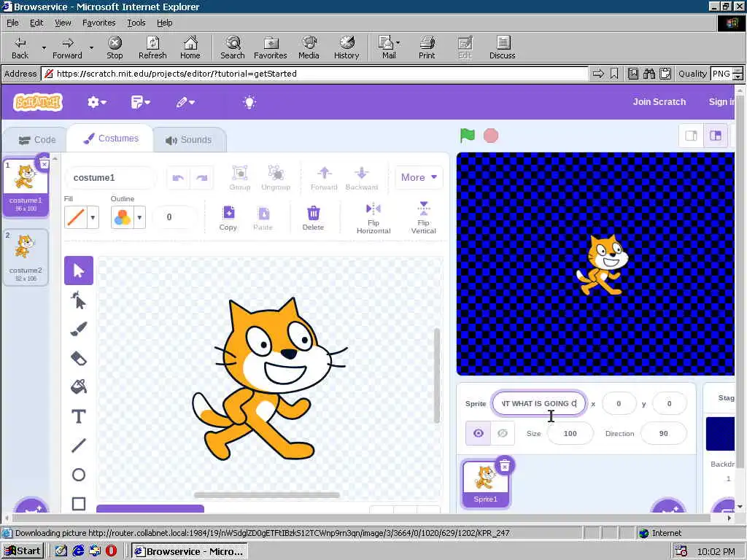Click the Join Scratch link
Screen dimensions: 747x560
coord(659,102)
